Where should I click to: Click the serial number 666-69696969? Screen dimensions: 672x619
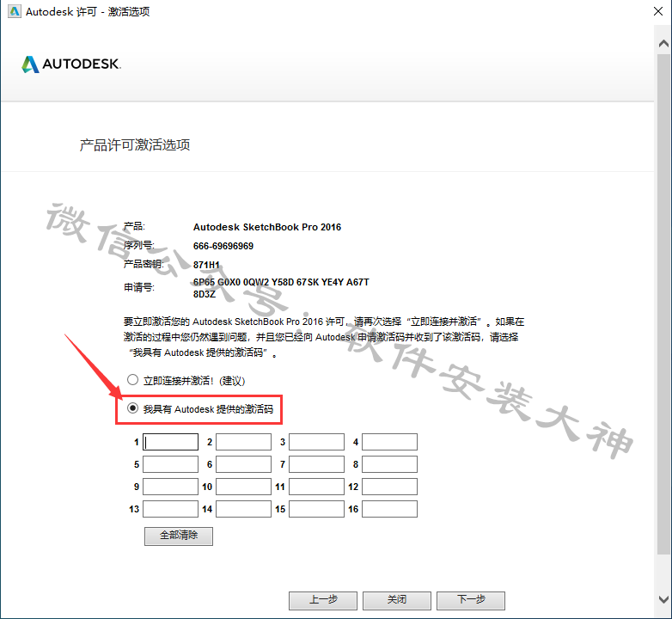(223, 246)
